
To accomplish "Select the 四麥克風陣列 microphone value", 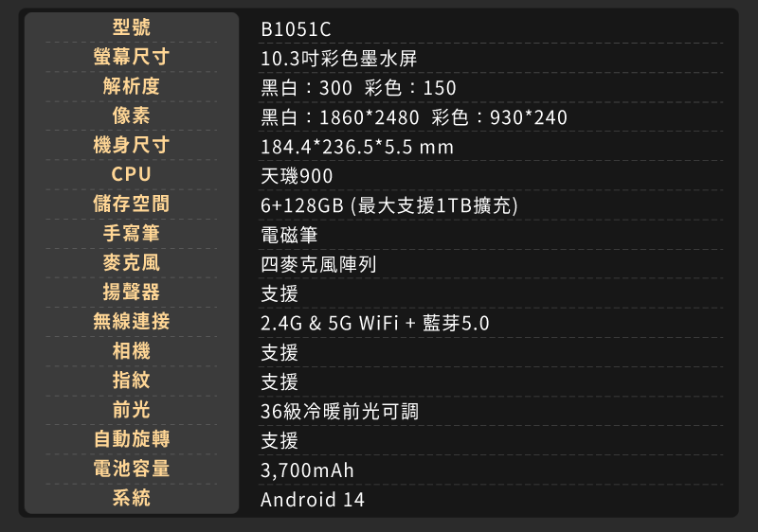I will (318, 264).
